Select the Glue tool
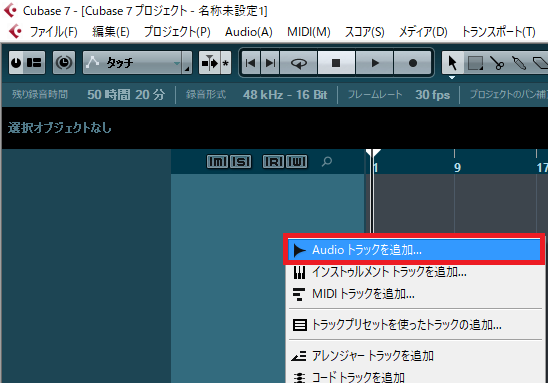 coord(519,63)
